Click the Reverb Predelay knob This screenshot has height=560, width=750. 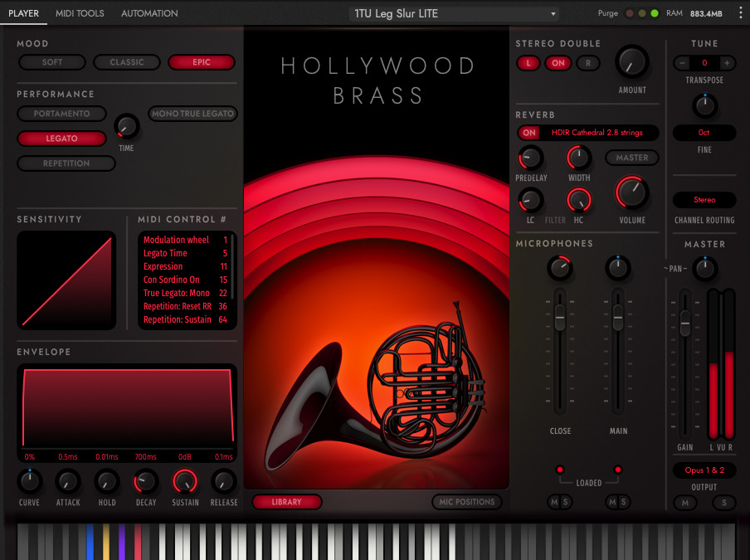[530, 158]
